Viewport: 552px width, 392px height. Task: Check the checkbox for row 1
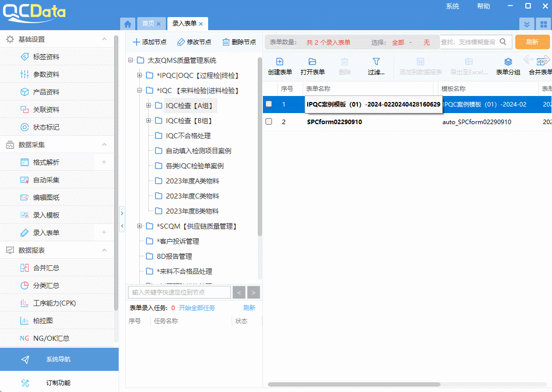(269, 104)
